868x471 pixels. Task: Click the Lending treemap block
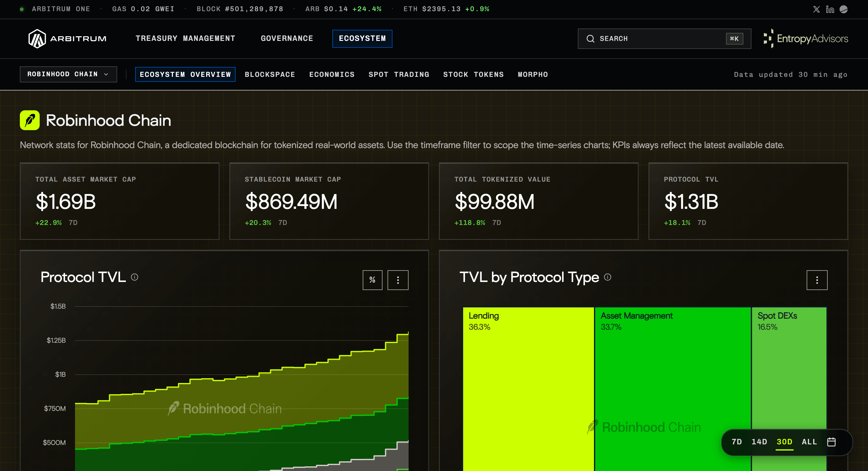(x=528, y=389)
